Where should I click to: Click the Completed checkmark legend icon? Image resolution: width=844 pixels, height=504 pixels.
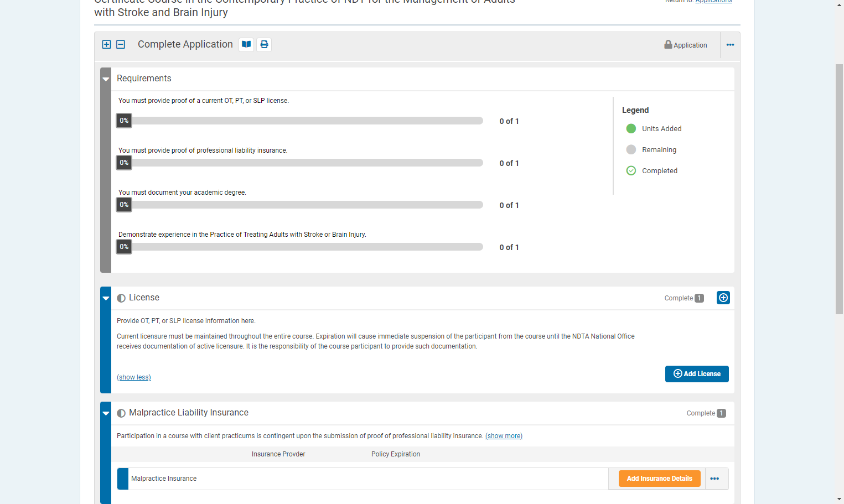pos(631,170)
